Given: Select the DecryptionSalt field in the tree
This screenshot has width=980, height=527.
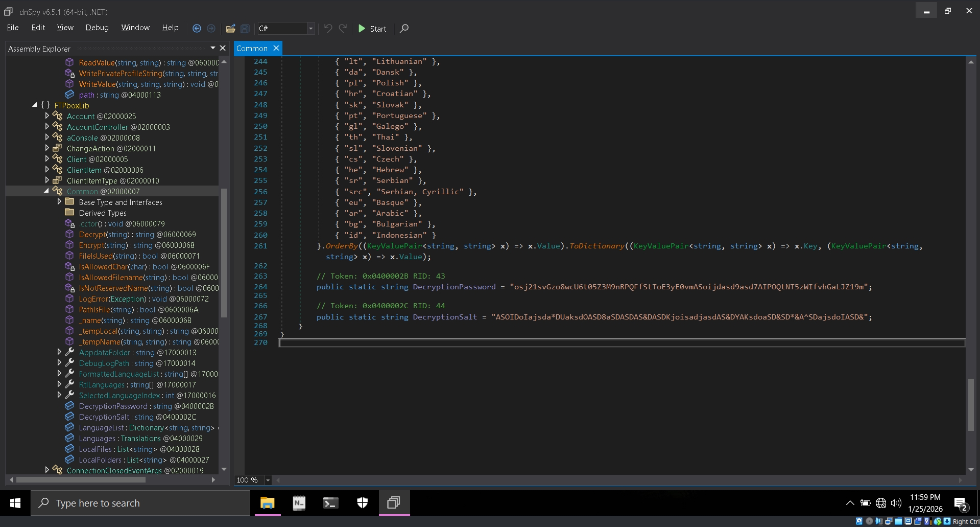Looking at the screenshot, I should click(x=104, y=417).
